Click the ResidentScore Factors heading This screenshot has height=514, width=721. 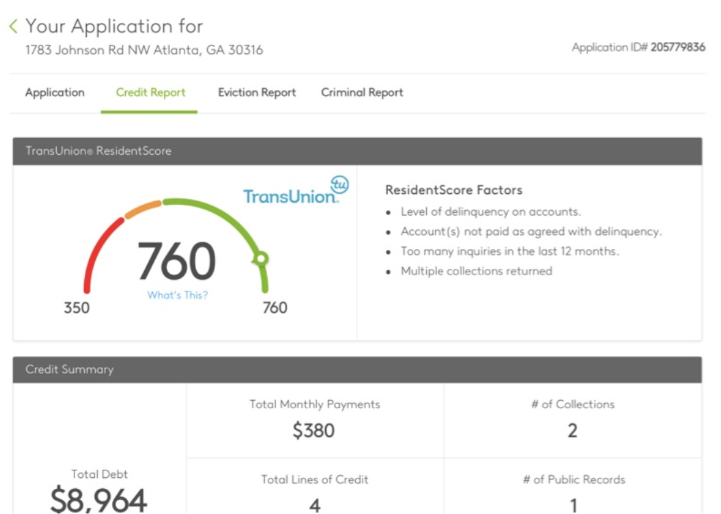click(454, 190)
